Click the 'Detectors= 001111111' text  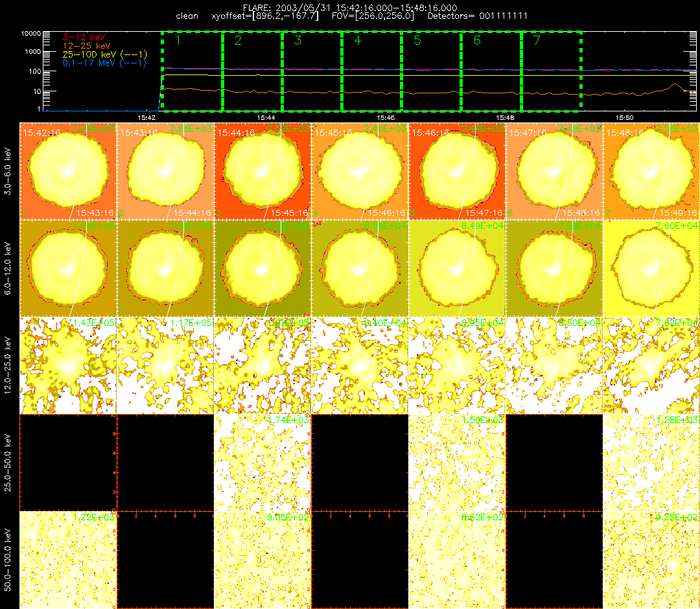[x=478, y=16]
